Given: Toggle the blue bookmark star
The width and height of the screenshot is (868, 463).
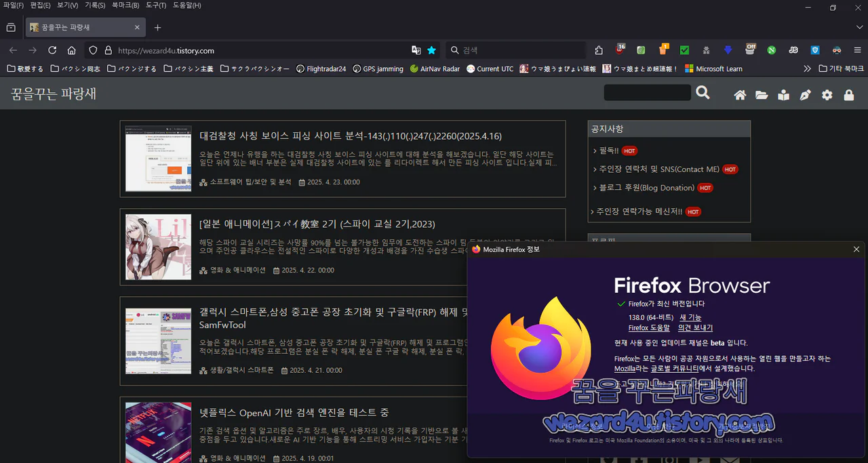Looking at the screenshot, I should point(432,50).
